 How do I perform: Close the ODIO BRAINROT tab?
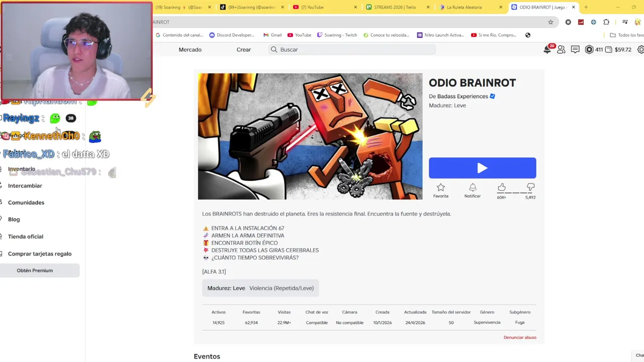point(573,7)
